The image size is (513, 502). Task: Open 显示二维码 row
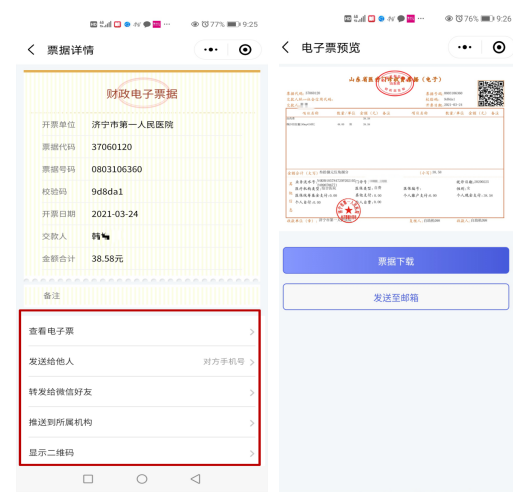click(142, 452)
